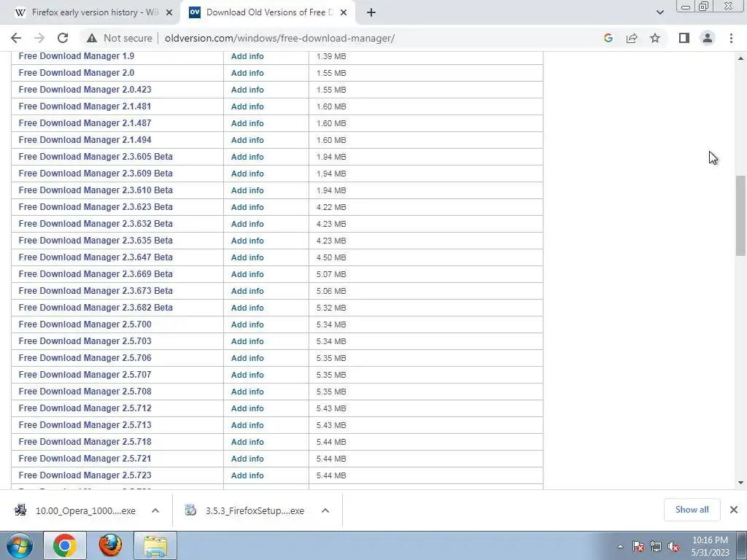Toggle the Chrome side panel
The image size is (747, 560).
coord(684,38)
